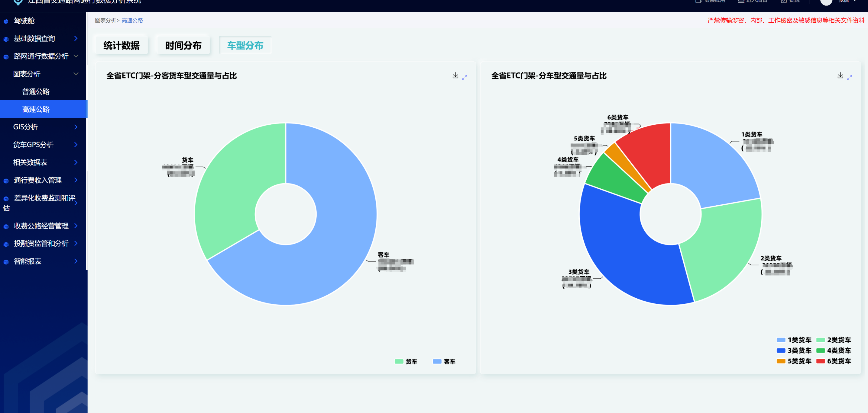Expand the 智能报表 menu arrow
This screenshot has height=413, width=868.
click(x=76, y=261)
